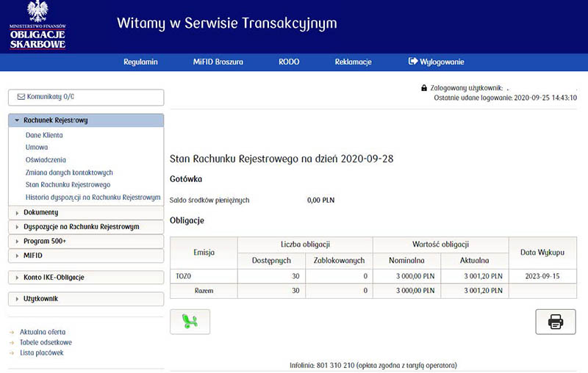The height and width of the screenshot is (373, 588).
Task: Expand Dyspozycje na Rachunku Rejestrowym section
Action: click(85, 227)
